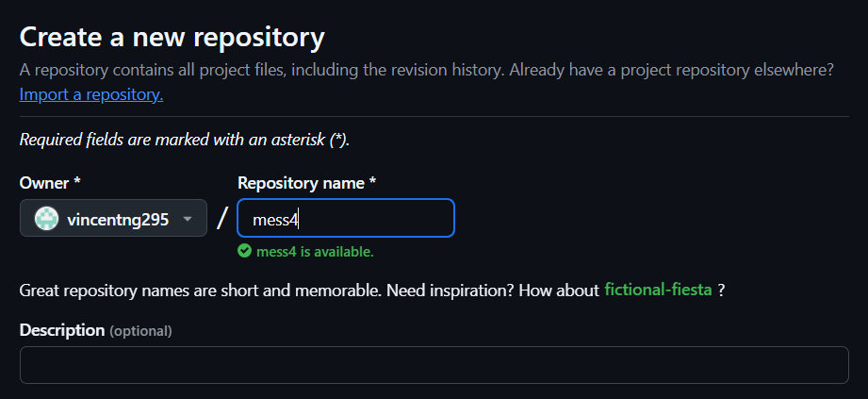Click the "mess4 is available." status message
Image resolution: width=868 pixels, height=399 pixels.
315,252
